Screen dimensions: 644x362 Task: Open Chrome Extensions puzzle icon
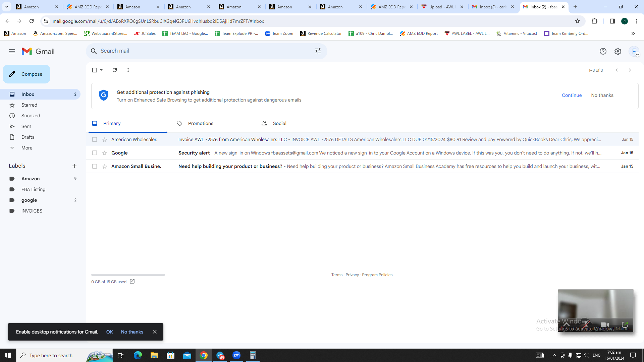[594, 21]
